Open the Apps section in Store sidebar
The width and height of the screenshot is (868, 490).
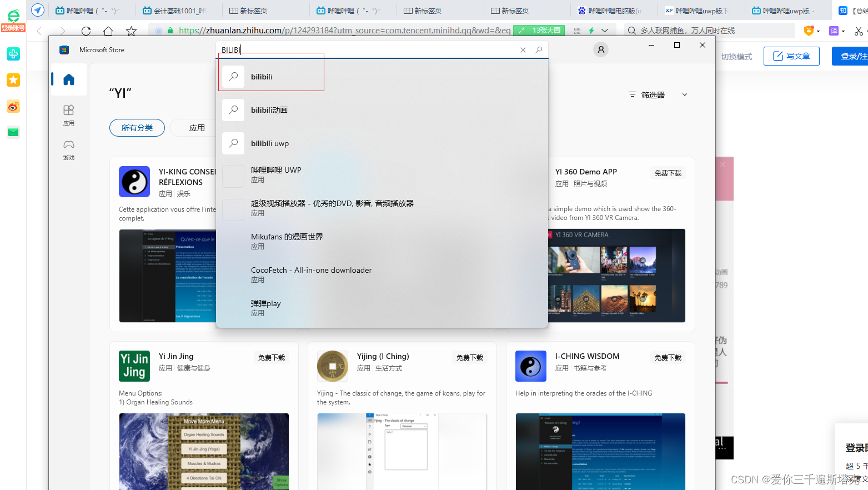point(69,115)
